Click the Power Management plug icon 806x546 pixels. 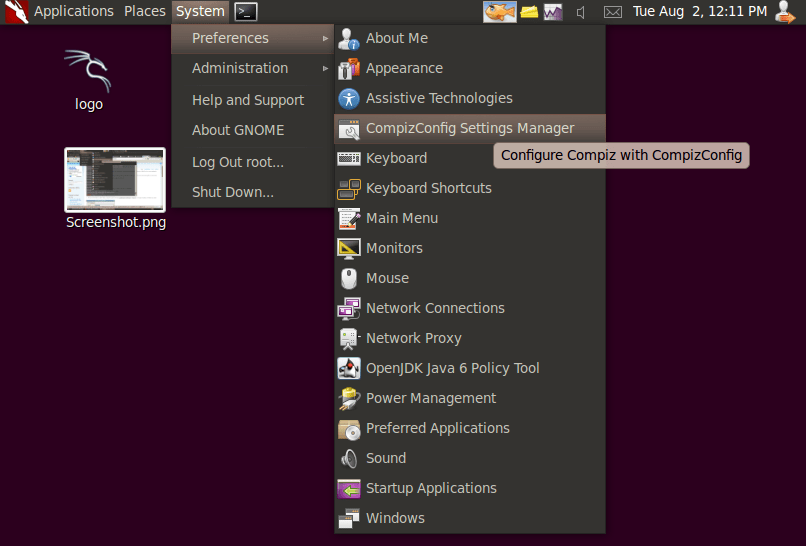(349, 398)
